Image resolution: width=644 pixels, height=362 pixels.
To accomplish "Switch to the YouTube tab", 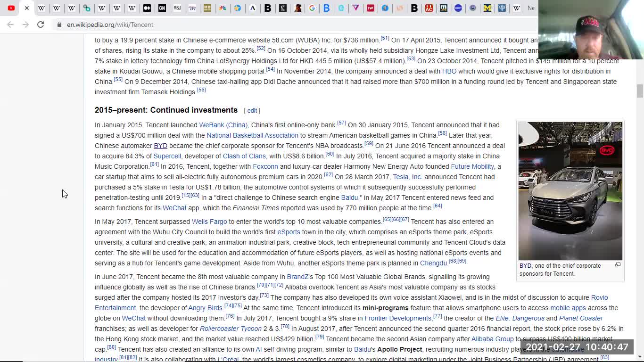I will 11,8.
